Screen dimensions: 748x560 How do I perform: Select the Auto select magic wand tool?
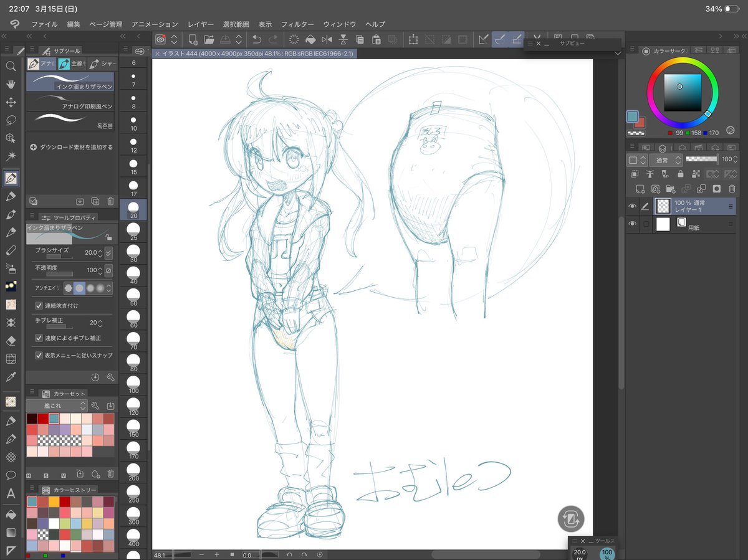[11, 156]
